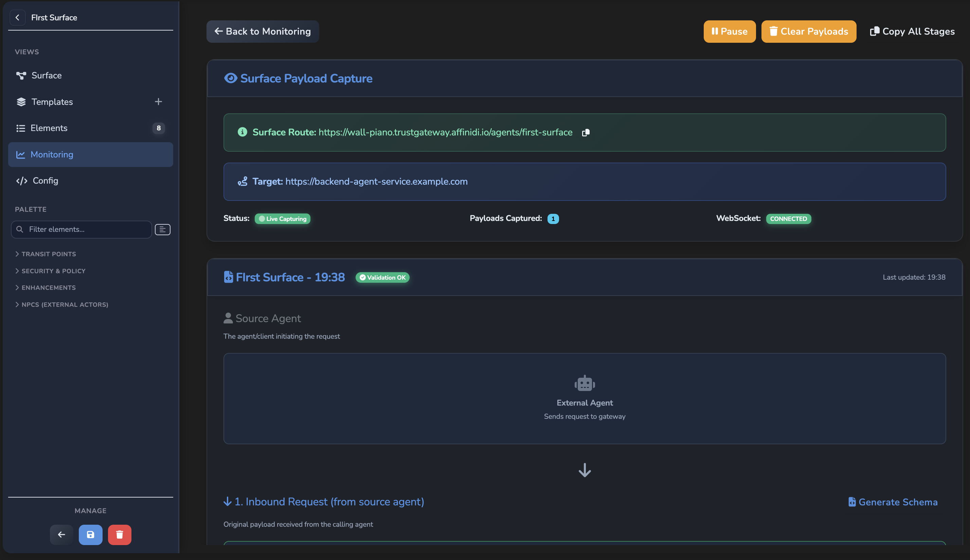970x560 pixels.
Task: Click the green info icon by Surface Route
Action: tap(242, 132)
